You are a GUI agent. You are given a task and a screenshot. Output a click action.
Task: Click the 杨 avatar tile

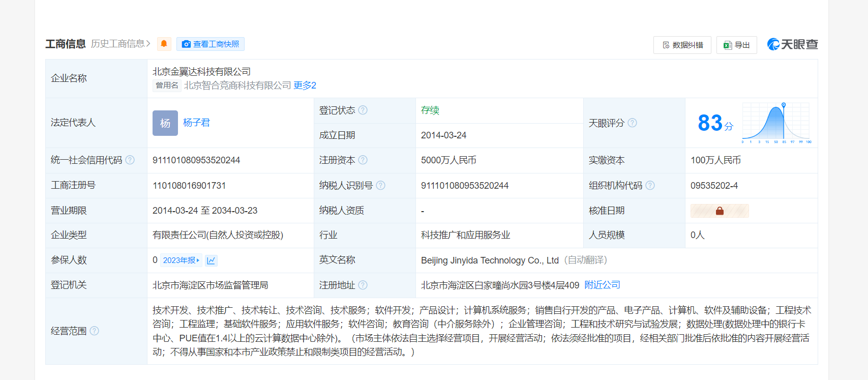click(165, 123)
